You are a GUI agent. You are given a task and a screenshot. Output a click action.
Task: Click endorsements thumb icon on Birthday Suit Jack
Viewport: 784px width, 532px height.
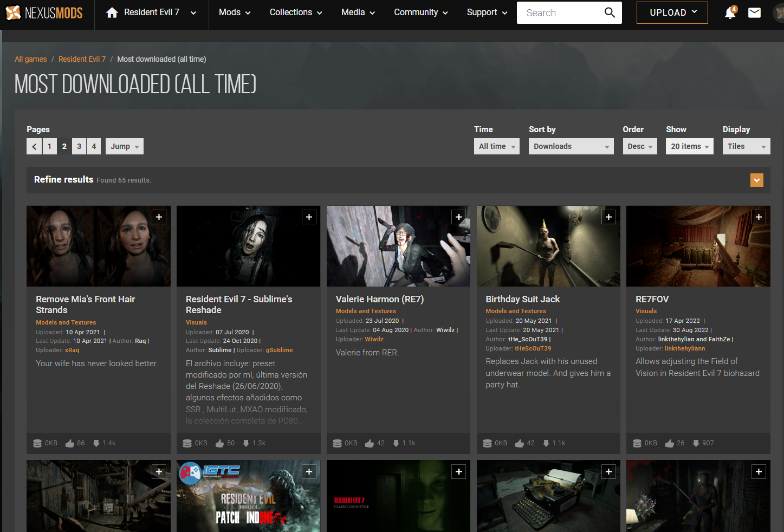click(x=520, y=443)
